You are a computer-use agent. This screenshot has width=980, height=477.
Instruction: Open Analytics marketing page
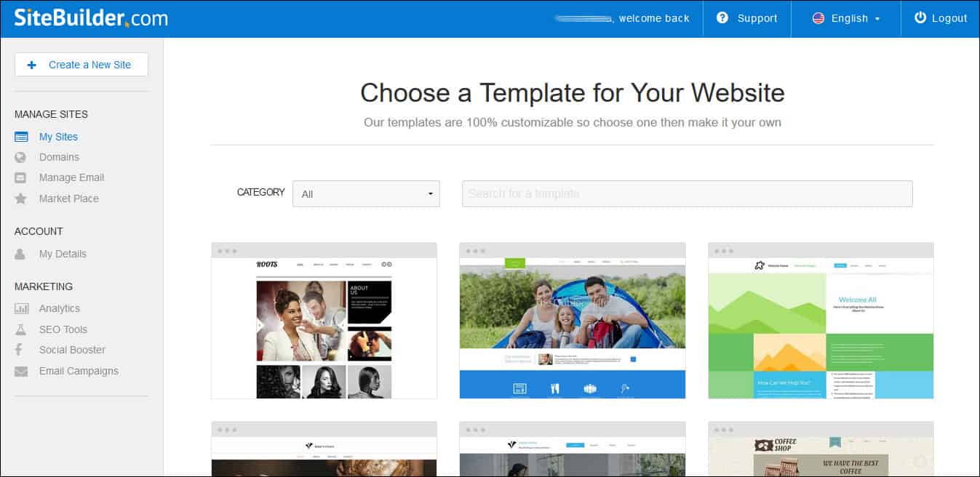point(60,308)
